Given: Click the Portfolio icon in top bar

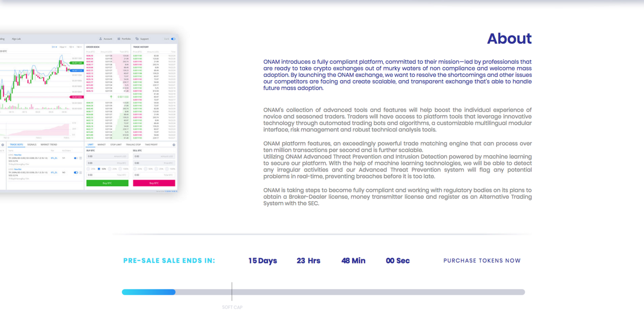Looking at the screenshot, I should (x=119, y=39).
